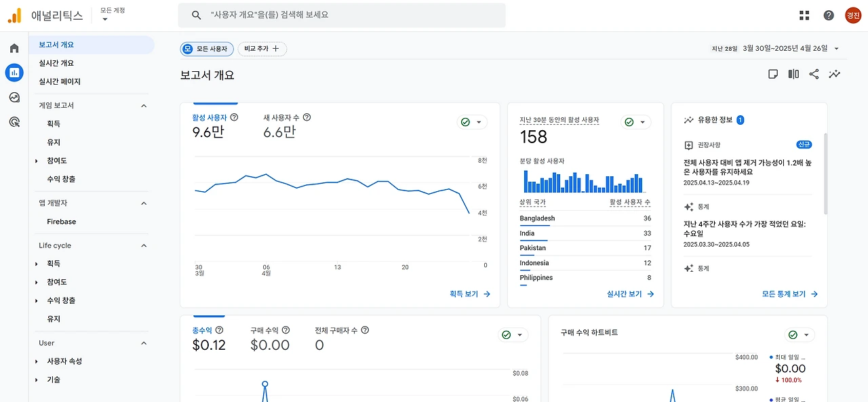Click help icon next to 전체 구매자 수

click(x=365, y=330)
